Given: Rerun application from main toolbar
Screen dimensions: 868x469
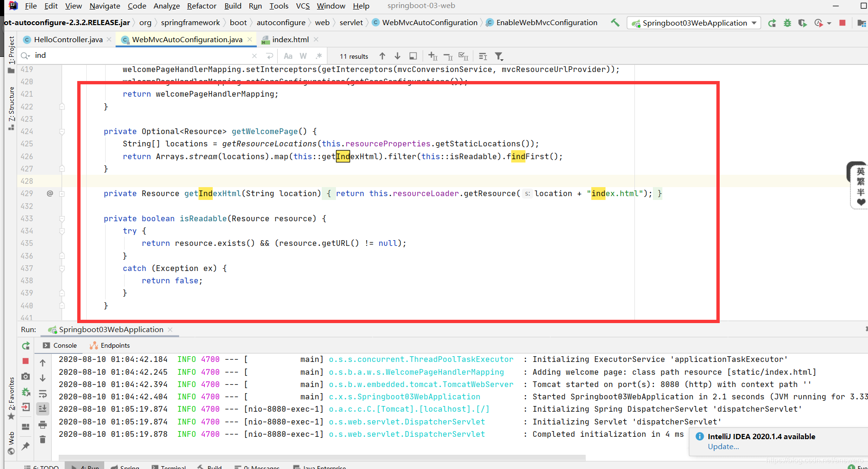Looking at the screenshot, I should (x=772, y=23).
